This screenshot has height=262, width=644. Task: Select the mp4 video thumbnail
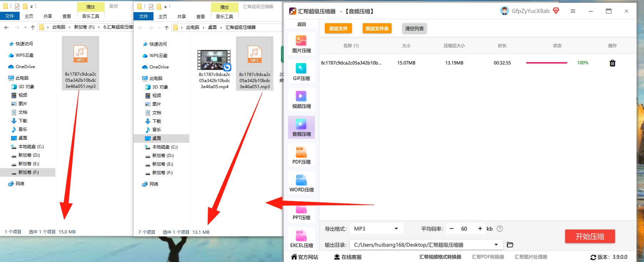click(214, 60)
